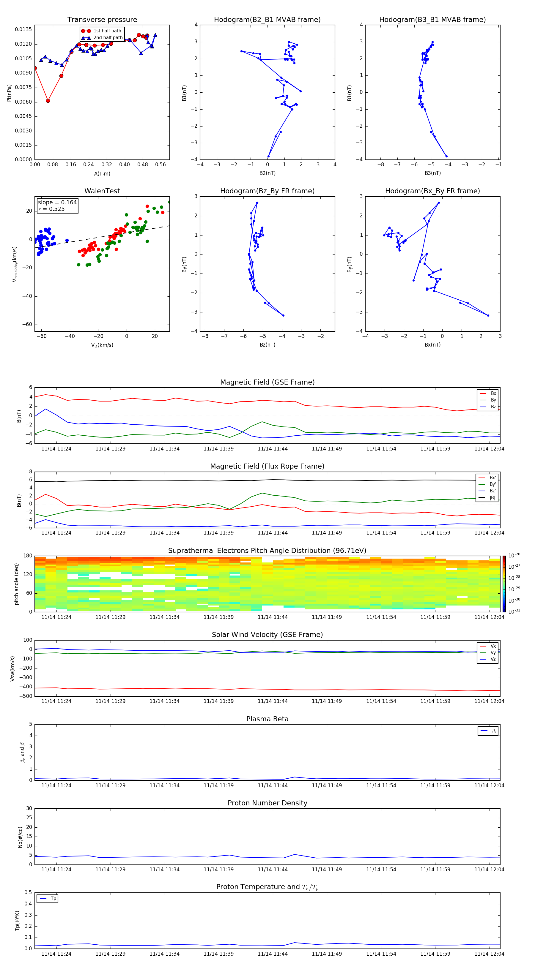This screenshot has height=980, width=535.
Task: Click the 10^-26 color bar label
Action: [514, 555]
